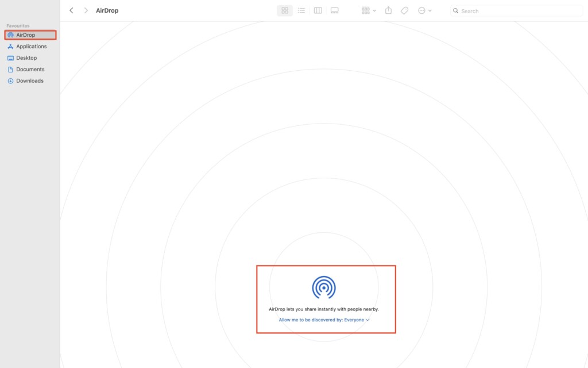
Task: Click the Forward navigation arrow
Action: (x=86, y=10)
